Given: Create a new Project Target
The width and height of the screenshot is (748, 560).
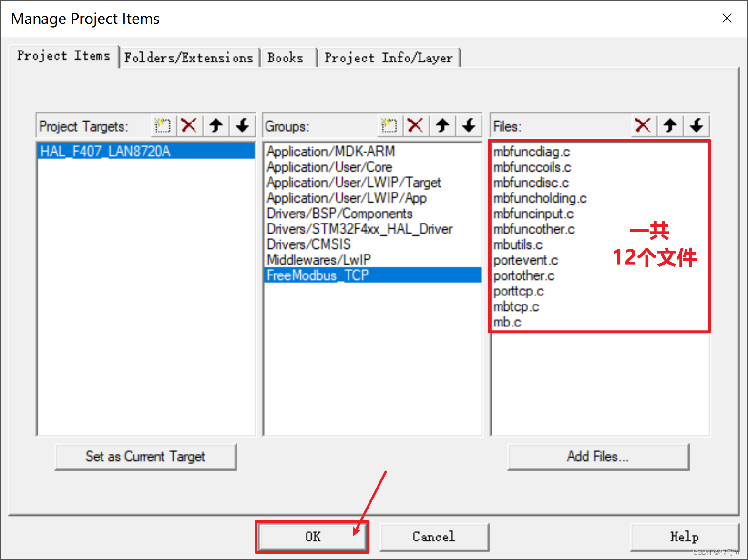Looking at the screenshot, I should pos(163,126).
